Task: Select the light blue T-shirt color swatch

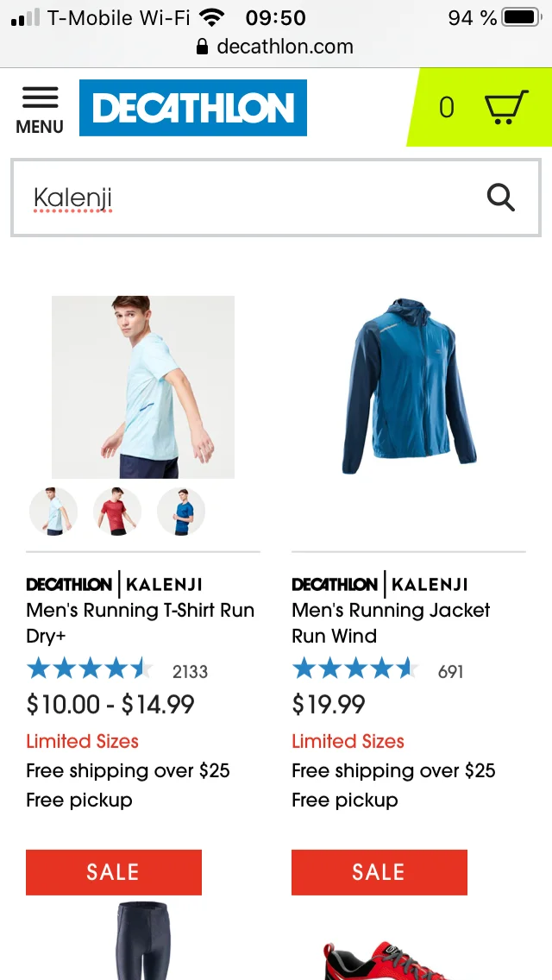Action: [x=53, y=512]
